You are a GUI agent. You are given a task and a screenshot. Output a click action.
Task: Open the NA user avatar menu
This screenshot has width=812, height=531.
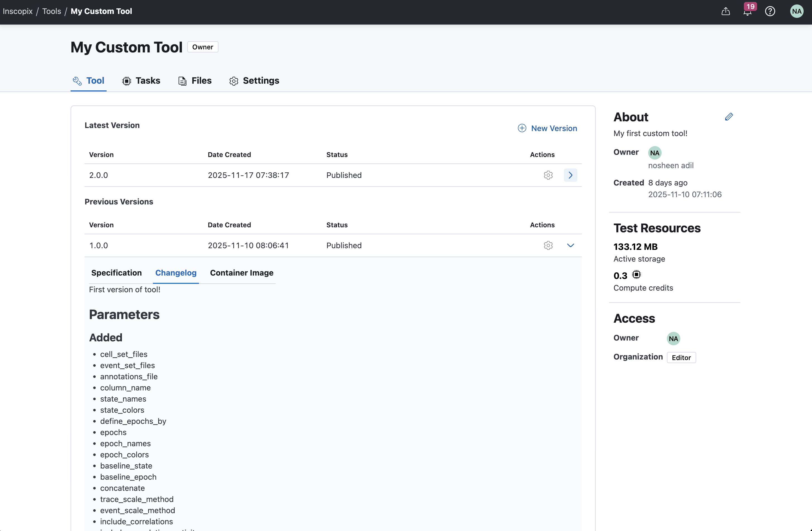797,11
